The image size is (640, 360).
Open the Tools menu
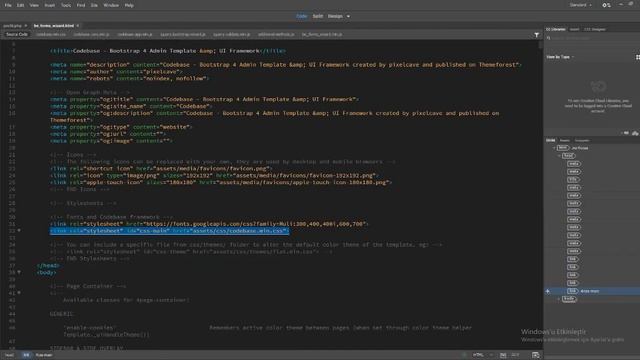(x=66, y=5)
